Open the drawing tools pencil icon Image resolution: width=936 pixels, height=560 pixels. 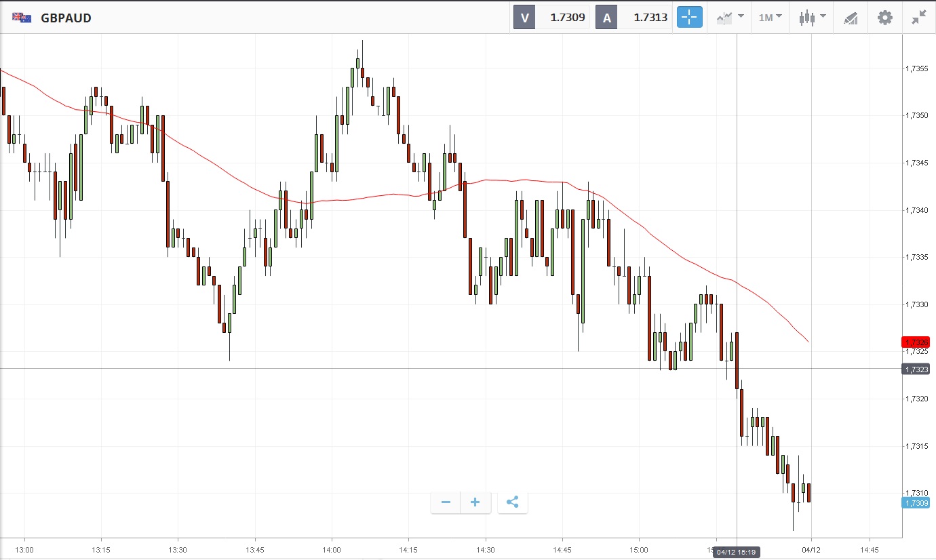pos(851,18)
